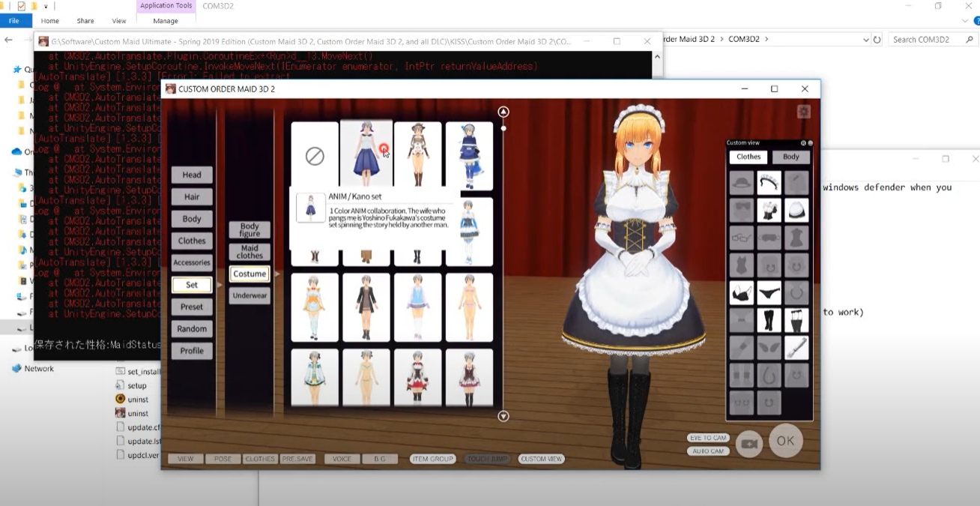The height and width of the screenshot is (506, 980).
Task: Toggle the eye mask item icon
Action: point(769,238)
